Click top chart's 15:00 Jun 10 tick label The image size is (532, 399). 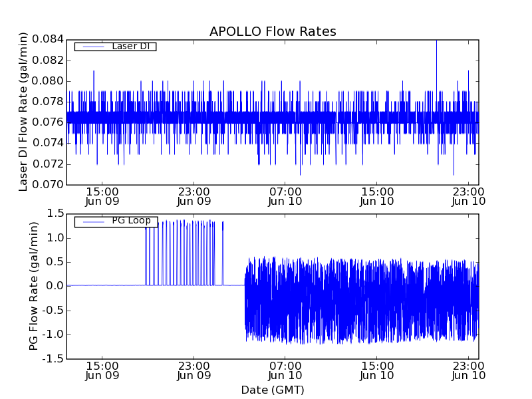coord(377,196)
